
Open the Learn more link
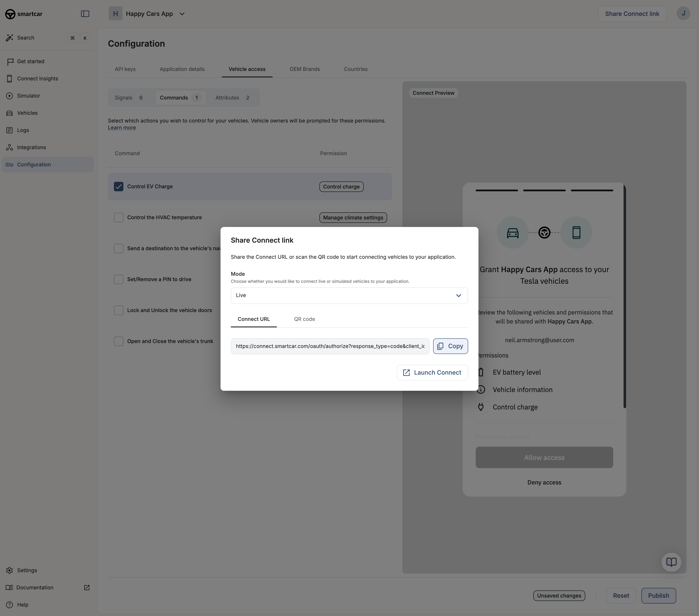(122, 128)
